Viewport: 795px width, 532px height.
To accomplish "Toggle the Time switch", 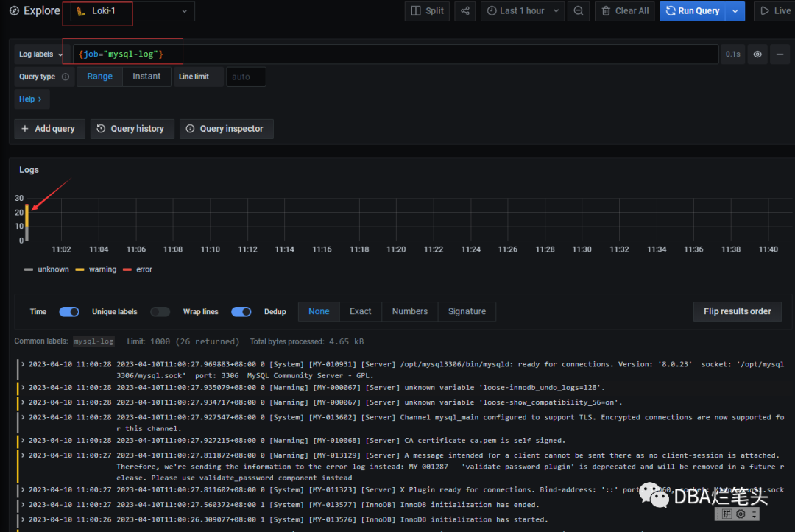I will 69,311.
